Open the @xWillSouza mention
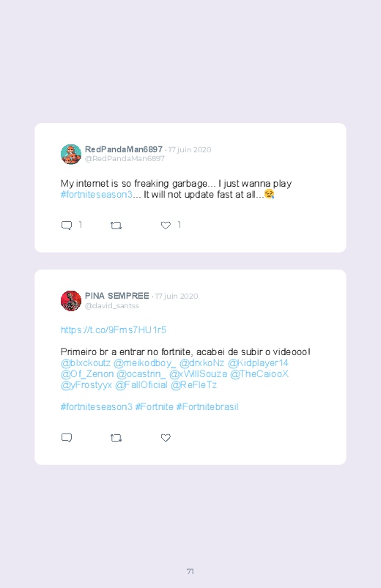Image resolution: width=381 pixels, height=588 pixels. point(199,373)
